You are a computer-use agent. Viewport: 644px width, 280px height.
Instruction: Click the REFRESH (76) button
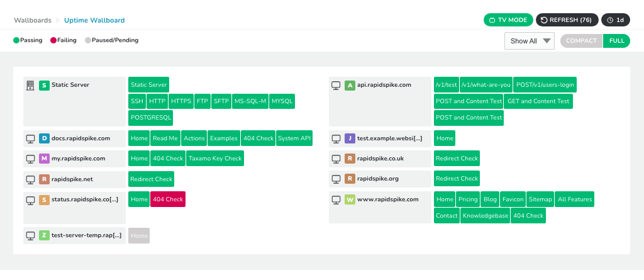pyautogui.click(x=567, y=20)
